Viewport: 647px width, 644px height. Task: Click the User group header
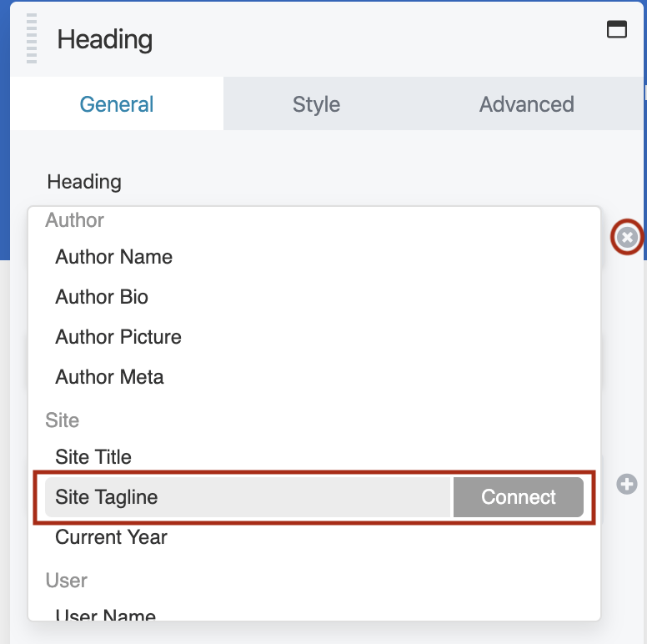66,581
